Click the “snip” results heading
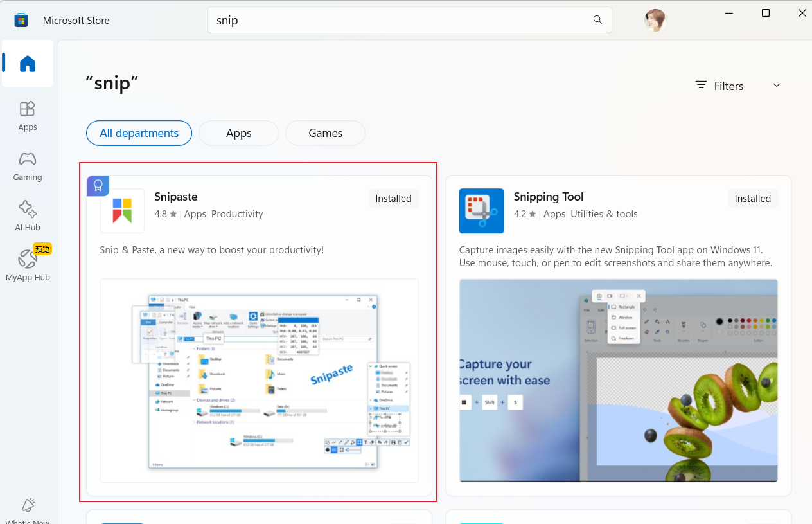The height and width of the screenshot is (524, 812). pos(112,82)
